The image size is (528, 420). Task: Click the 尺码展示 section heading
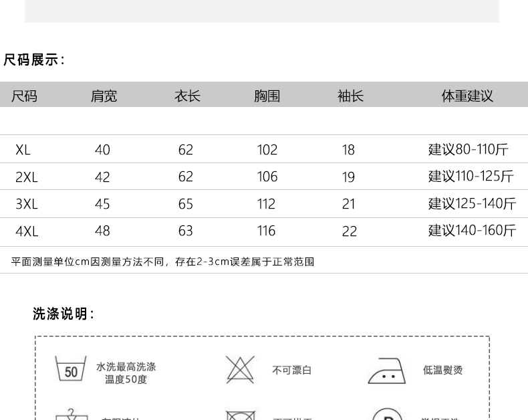[x=34, y=60]
